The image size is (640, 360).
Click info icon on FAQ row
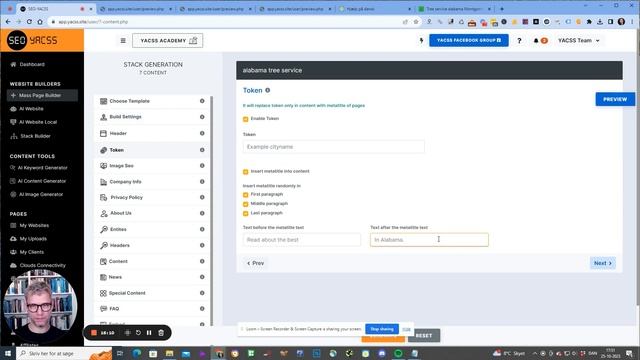click(202, 309)
